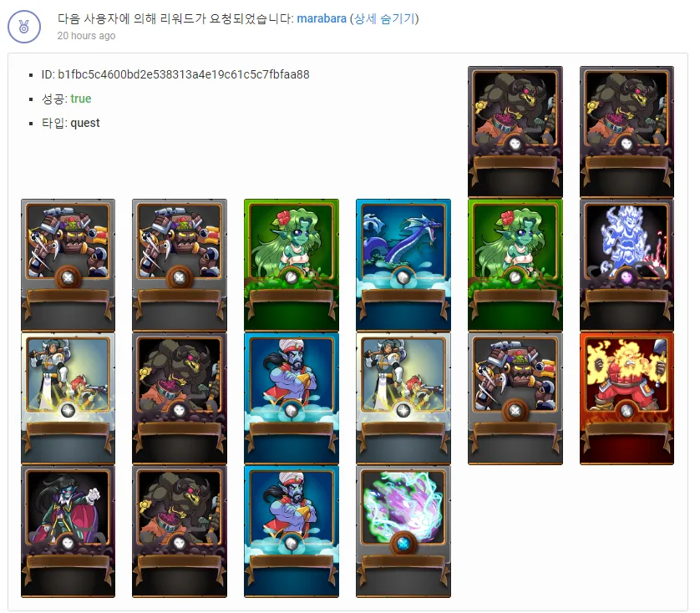The image size is (700, 613).
Task: Open the green nymph card beside the ghost spirit
Action: 515,265
